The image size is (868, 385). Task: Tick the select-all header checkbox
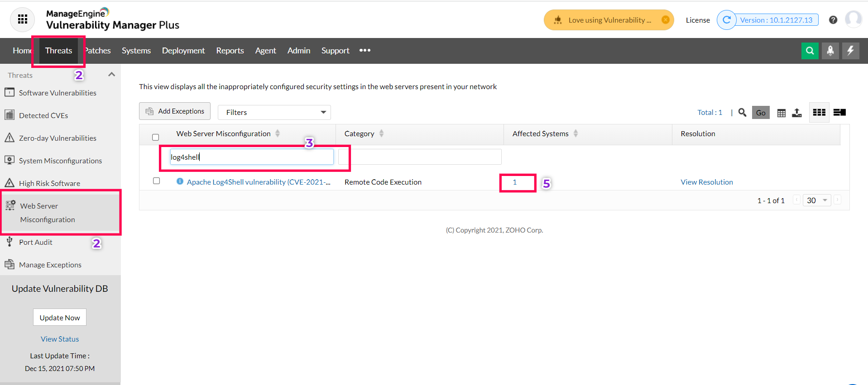(x=156, y=137)
